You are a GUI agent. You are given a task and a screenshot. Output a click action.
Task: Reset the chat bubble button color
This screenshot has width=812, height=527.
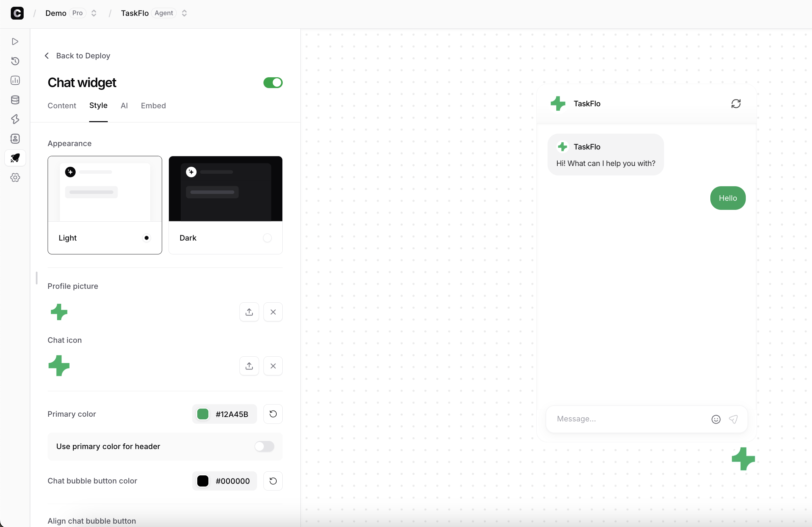[273, 481]
